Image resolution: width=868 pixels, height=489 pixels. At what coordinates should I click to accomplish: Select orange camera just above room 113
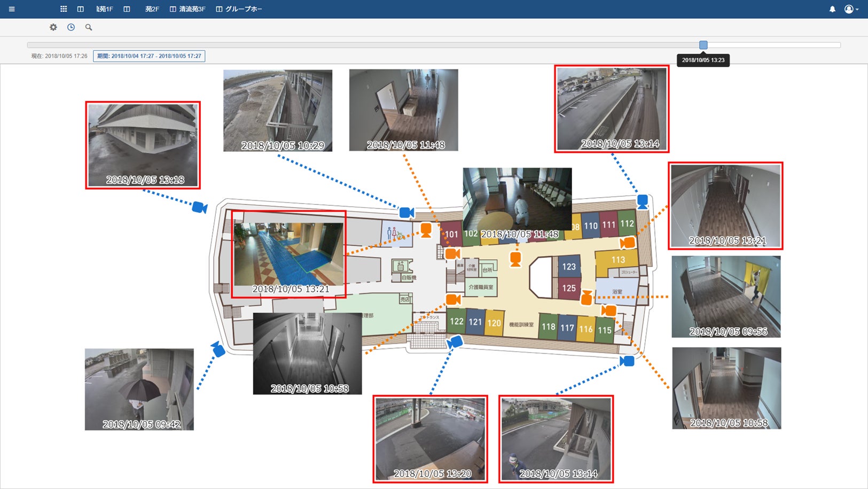(627, 243)
